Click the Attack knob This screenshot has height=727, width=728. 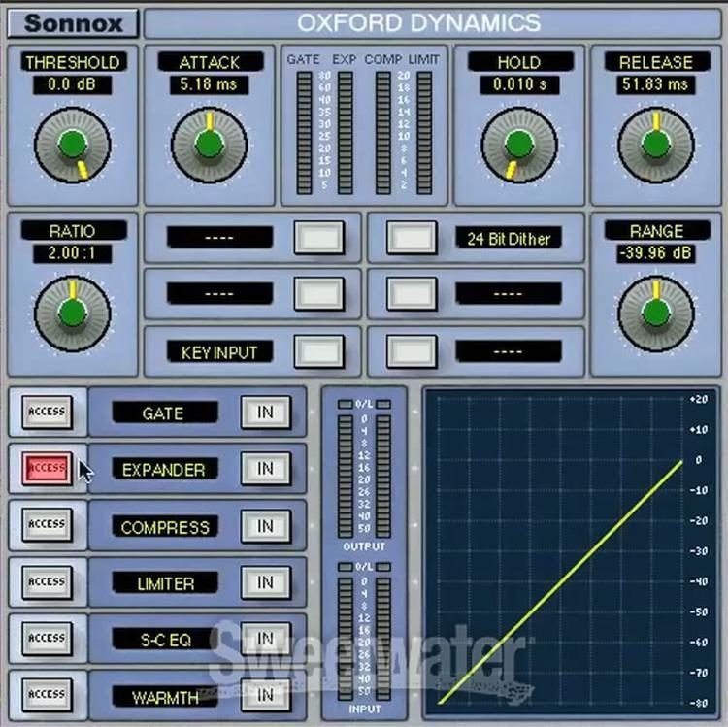[210, 146]
